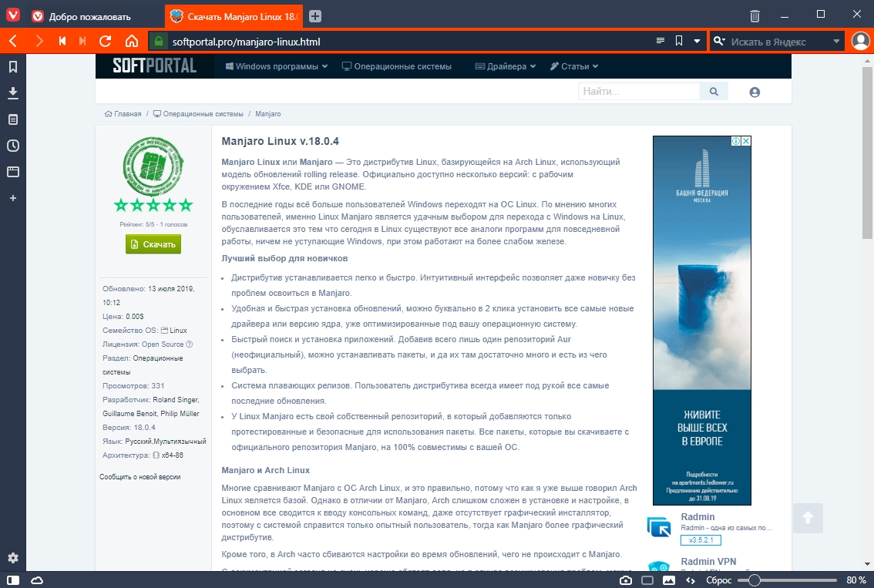Click the Rewind history button
This screenshot has width=874, height=588.
pyautogui.click(x=62, y=42)
